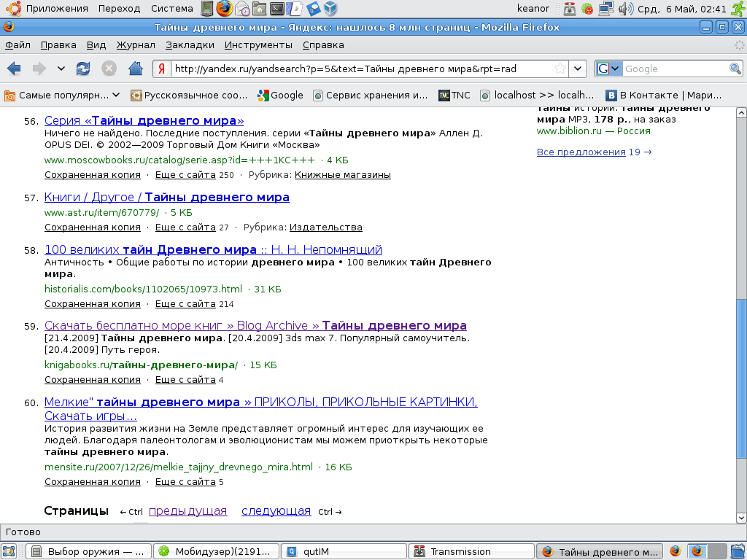
Task: Click the green logout running-man icon
Action: [738, 9]
